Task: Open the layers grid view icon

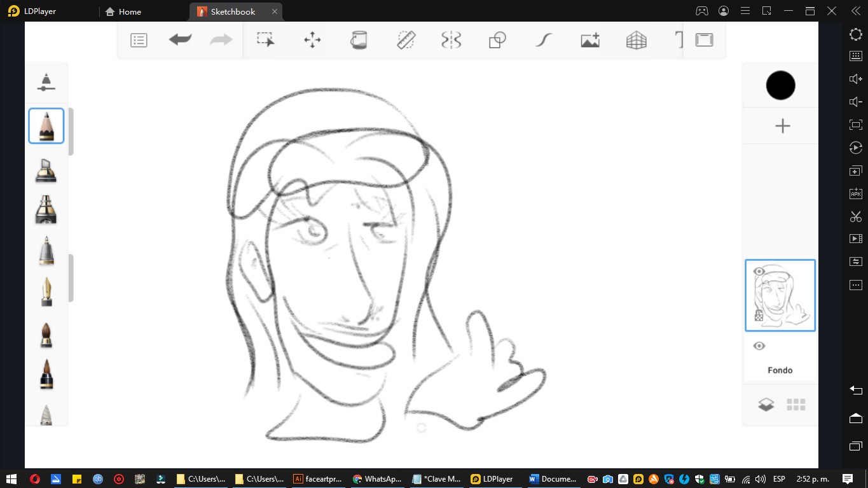Action: (x=796, y=405)
